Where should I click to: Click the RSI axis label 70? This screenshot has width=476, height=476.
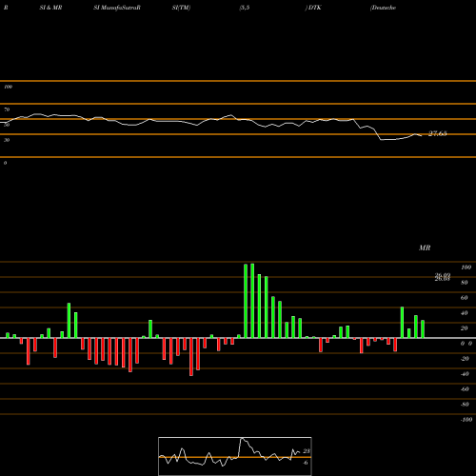click(7, 109)
